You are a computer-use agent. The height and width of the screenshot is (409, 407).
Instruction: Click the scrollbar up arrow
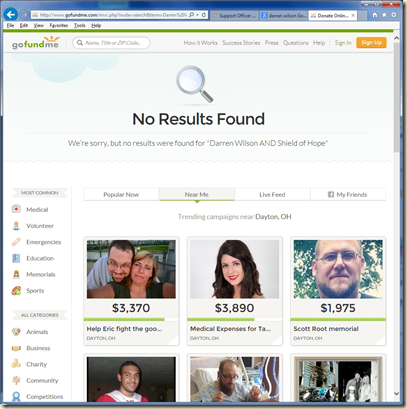pos(396,38)
